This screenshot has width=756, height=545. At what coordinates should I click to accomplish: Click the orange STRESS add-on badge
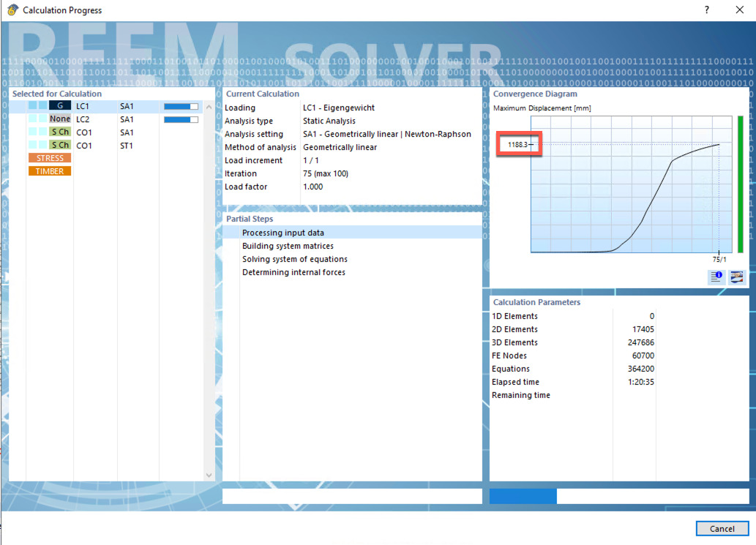pyautogui.click(x=50, y=158)
